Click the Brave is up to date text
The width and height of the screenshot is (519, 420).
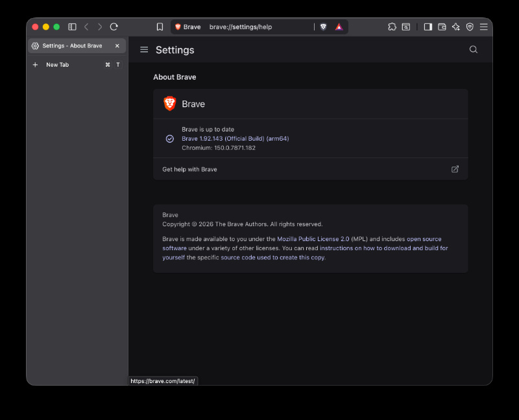(x=208, y=130)
